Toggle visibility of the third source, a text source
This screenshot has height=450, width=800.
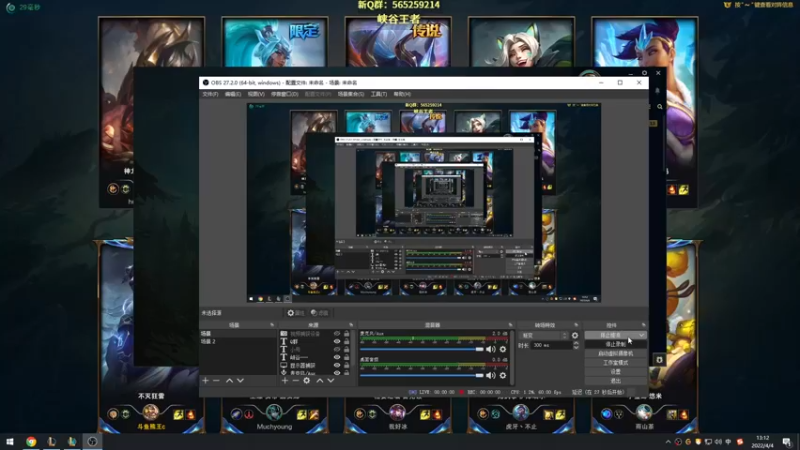(x=337, y=349)
